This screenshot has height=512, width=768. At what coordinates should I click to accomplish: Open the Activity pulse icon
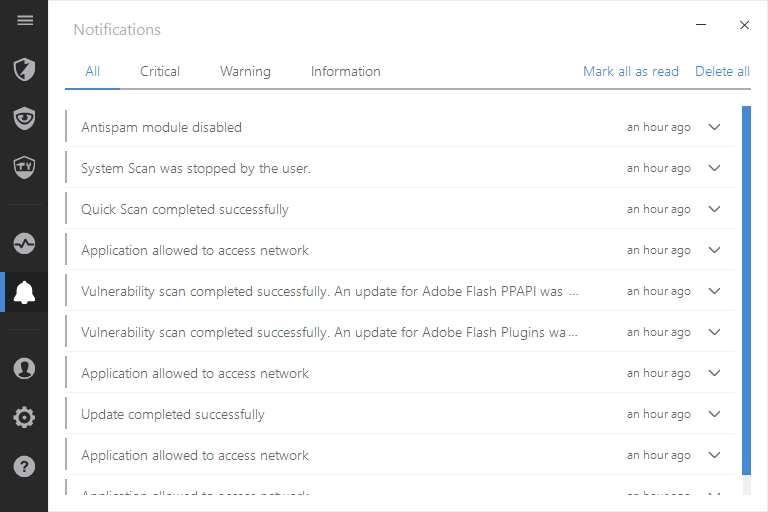[x=25, y=243]
